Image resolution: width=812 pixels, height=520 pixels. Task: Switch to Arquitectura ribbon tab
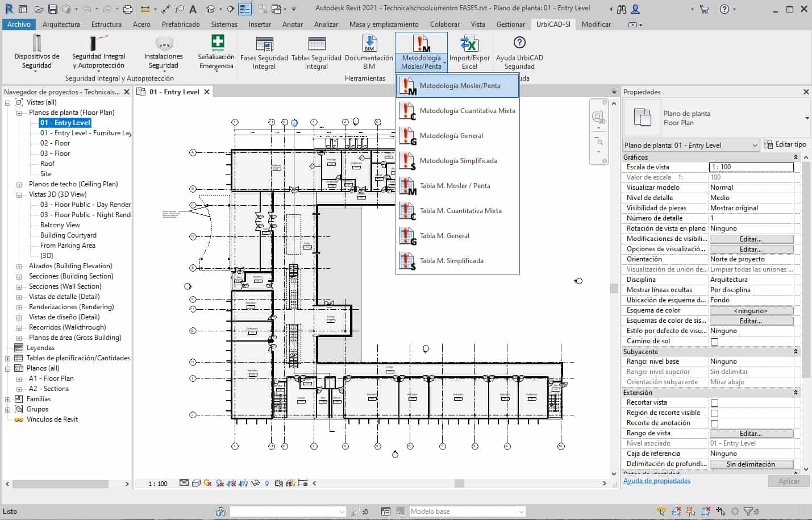(x=61, y=24)
